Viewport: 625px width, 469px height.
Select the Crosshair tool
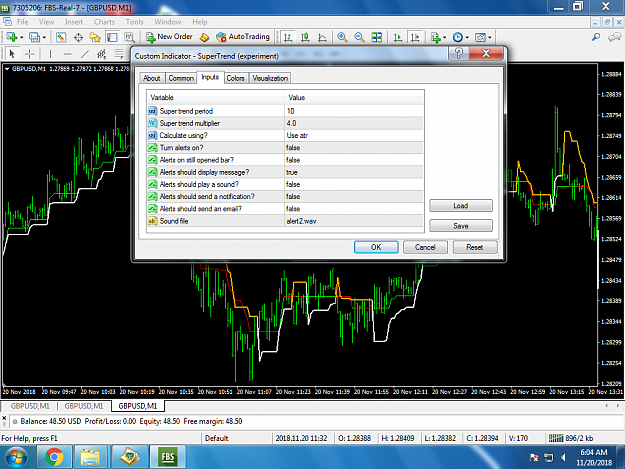[x=29, y=53]
